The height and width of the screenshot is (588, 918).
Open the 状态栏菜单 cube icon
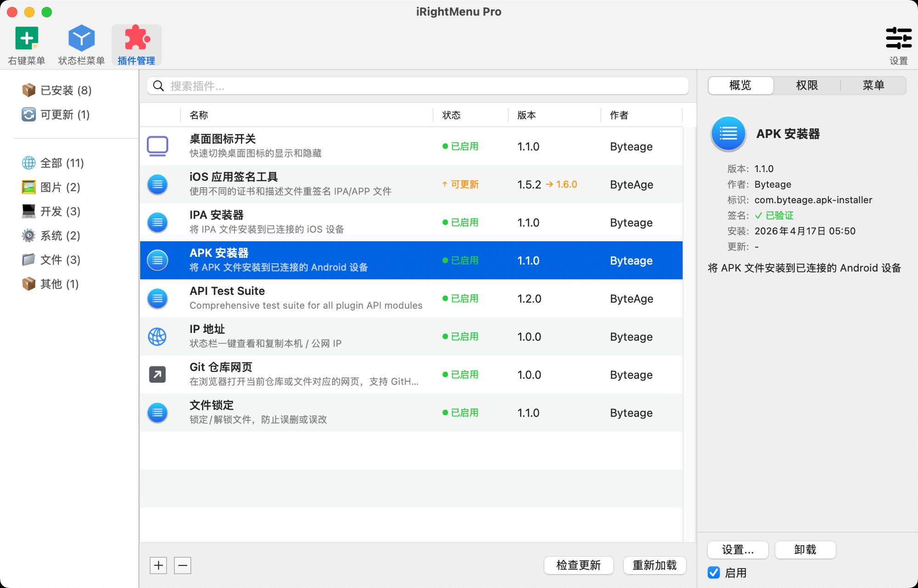click(81, 38)
